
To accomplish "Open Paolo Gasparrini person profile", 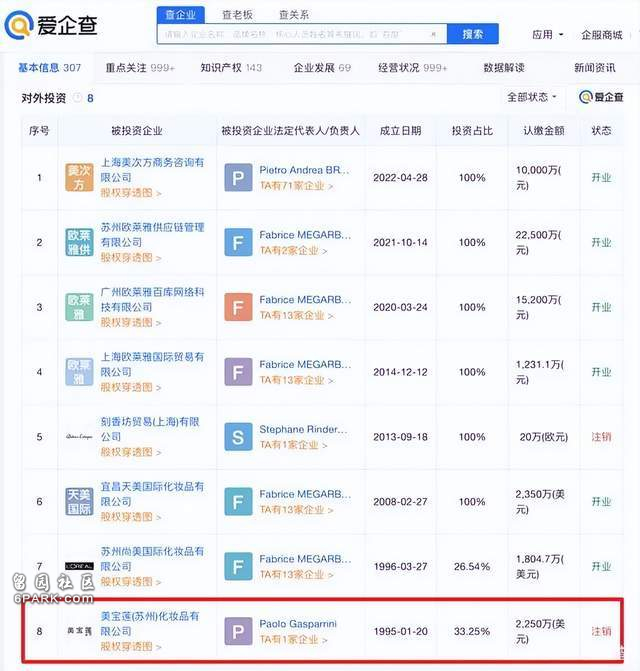I will [x=298, y=624].
